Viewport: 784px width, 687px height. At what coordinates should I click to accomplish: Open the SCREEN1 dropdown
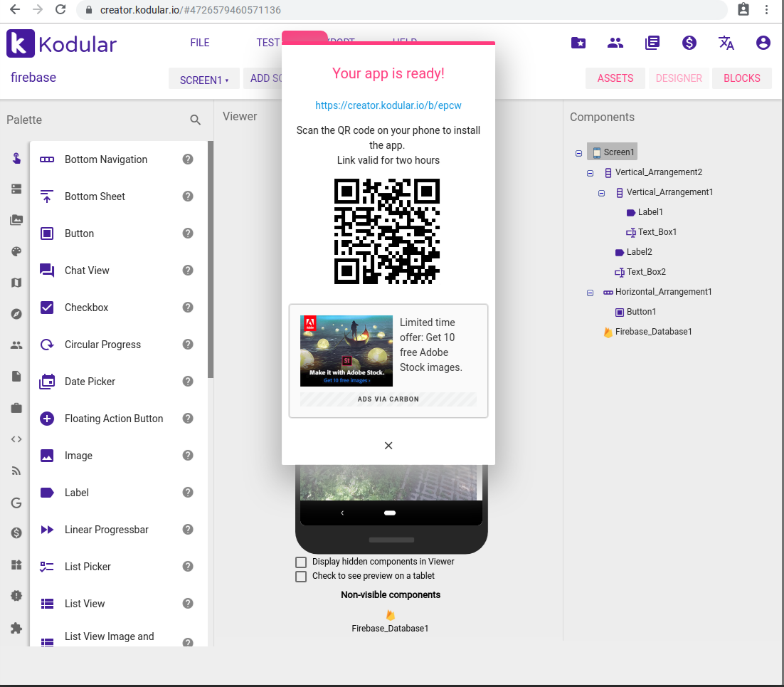click(204, 80)
